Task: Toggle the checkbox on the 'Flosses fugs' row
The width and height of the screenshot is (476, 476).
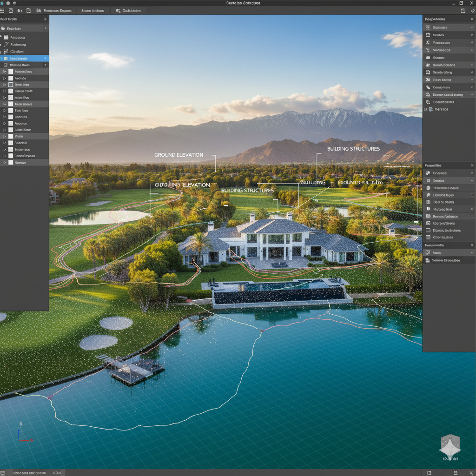Action: pyautogui.click(x=472, y=195)
